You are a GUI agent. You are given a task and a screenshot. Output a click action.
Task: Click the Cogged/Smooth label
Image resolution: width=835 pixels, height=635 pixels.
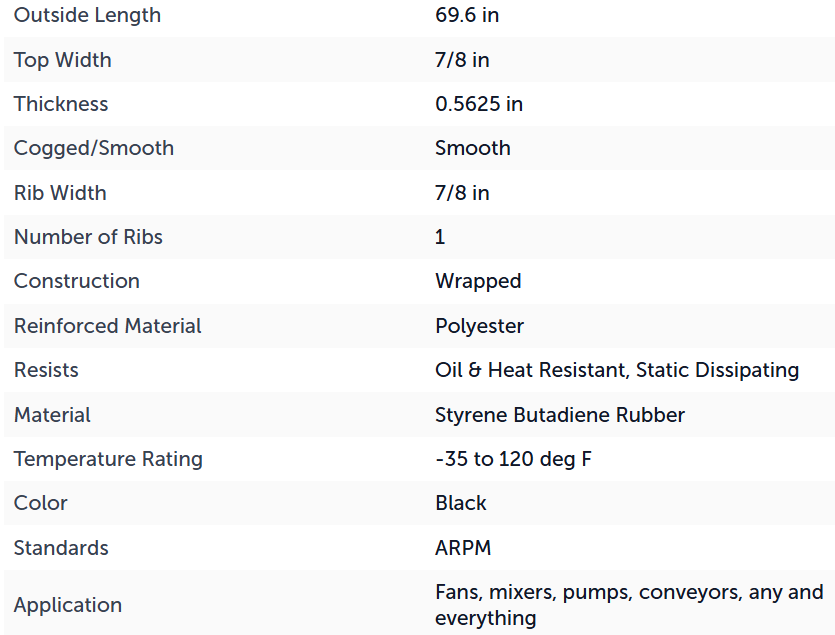point(94,148)
